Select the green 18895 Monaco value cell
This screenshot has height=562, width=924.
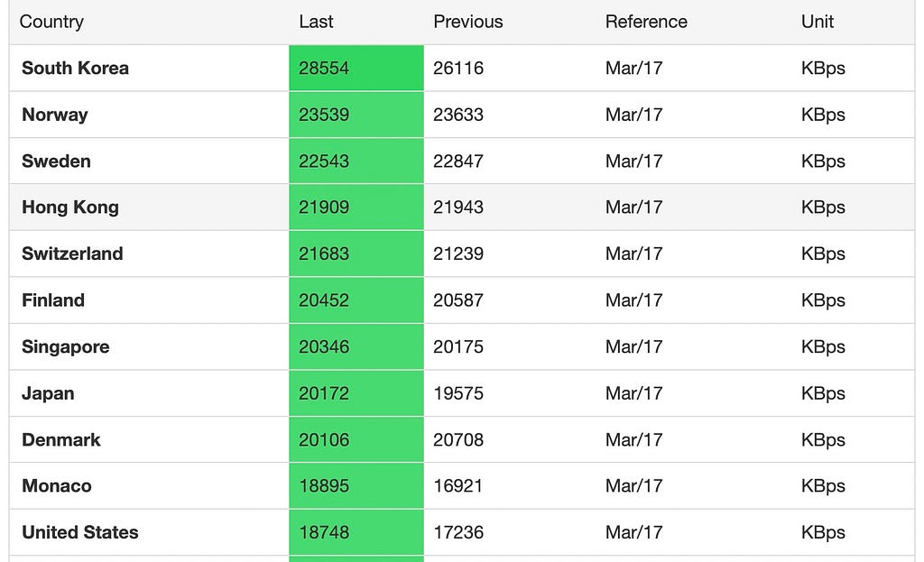click(x=356, y=486)
